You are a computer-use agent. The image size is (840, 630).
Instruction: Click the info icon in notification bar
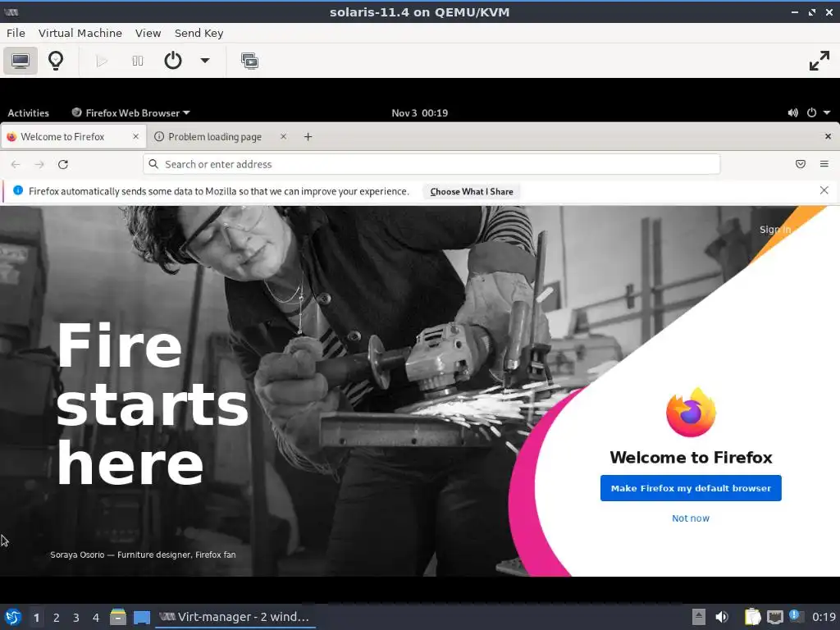18,190
